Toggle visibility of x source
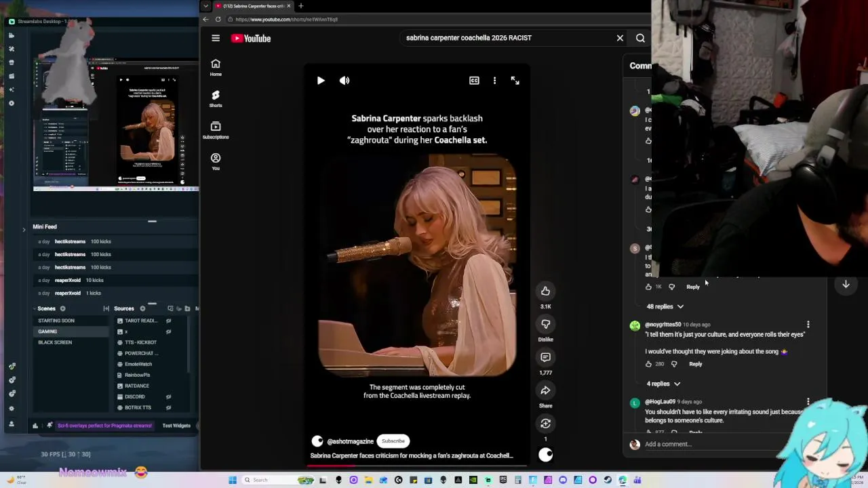The height and width of the screenshot is (488, 868). tap(169, 331)
